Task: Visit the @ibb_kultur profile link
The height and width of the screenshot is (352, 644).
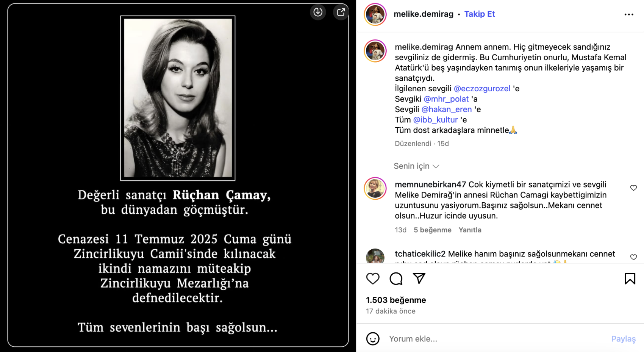Action: [435, 120]
